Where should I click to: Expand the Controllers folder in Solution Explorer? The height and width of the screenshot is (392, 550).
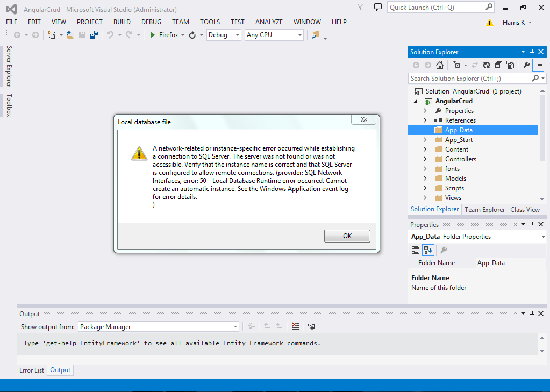tap(424, 159)
